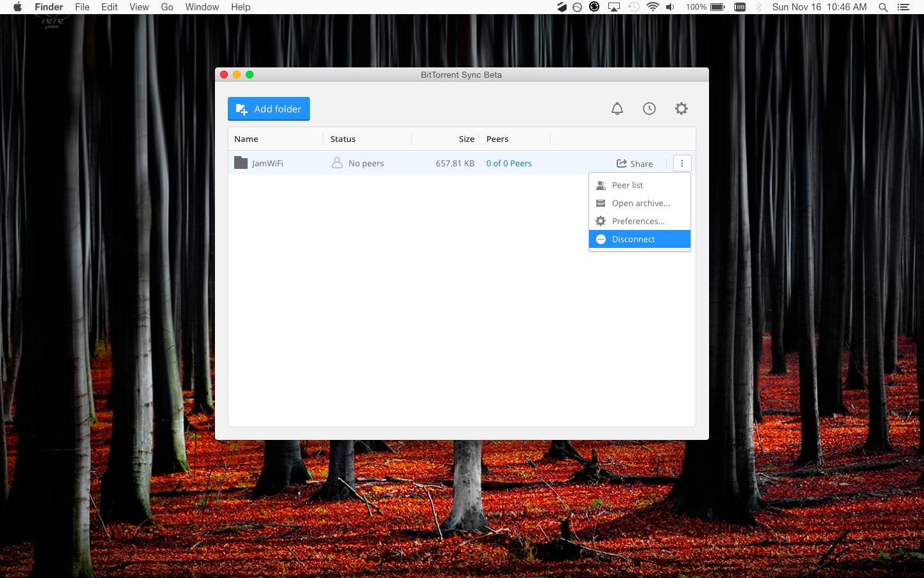Choose Open archive... menu entry
Viewport: 924px width, 578px height.
pos(640,203)
